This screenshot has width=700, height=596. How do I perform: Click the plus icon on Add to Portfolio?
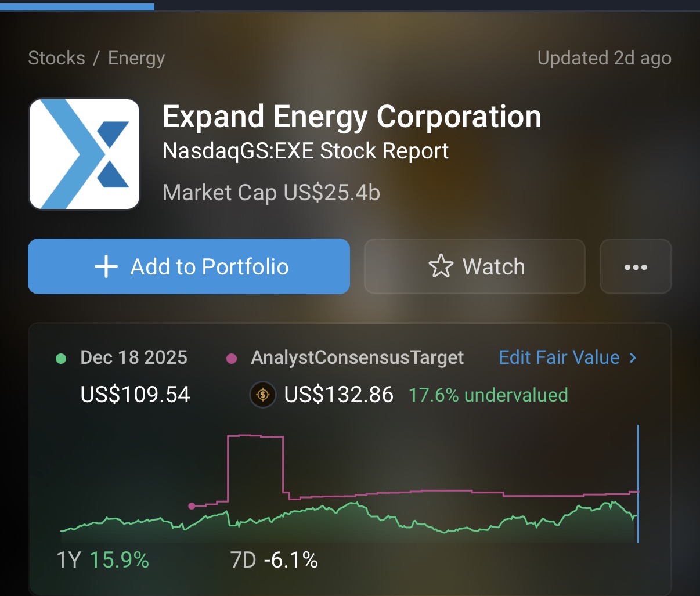coord(106,267)
